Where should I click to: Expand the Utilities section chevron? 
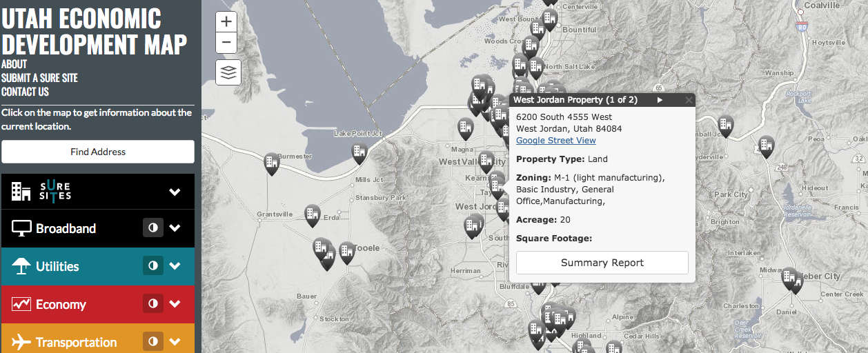tap(175, 266)
